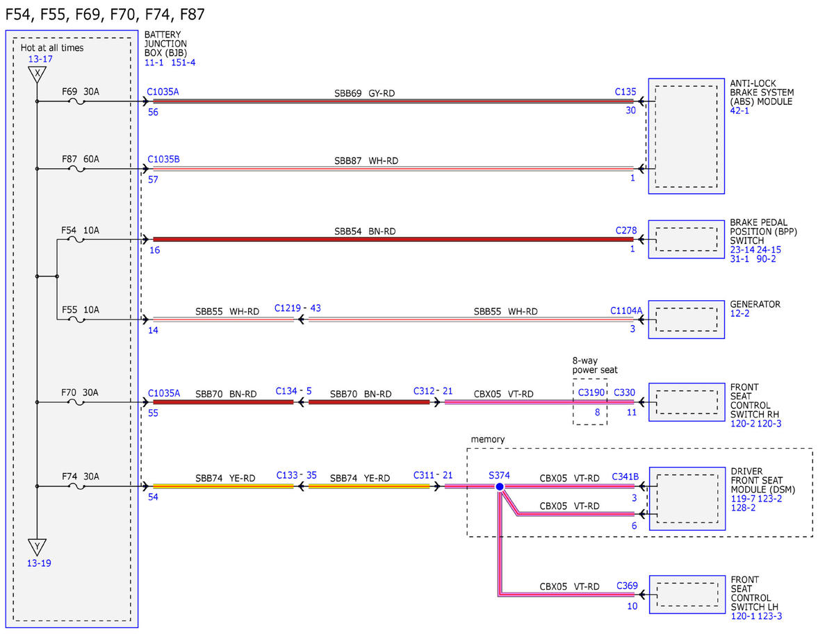
Task: Open BPP switch reference 23-14
Action: [x=742, y=249]
